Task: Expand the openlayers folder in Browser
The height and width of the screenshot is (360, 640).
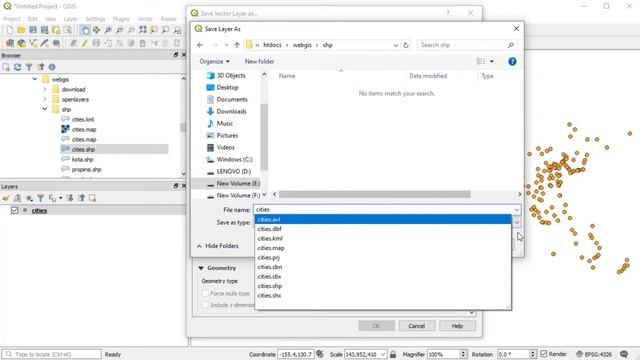Action: pyautogui.click(x=45, y=99)
